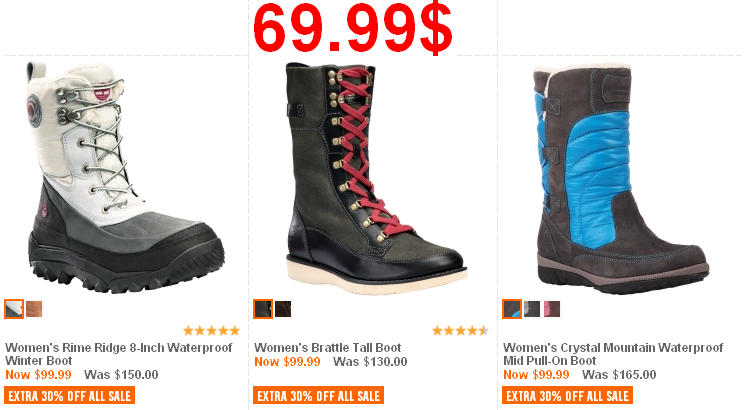747x410 pixels.
Task: Open the Brattle Tall Boot product image
Action: pos(376,178)
